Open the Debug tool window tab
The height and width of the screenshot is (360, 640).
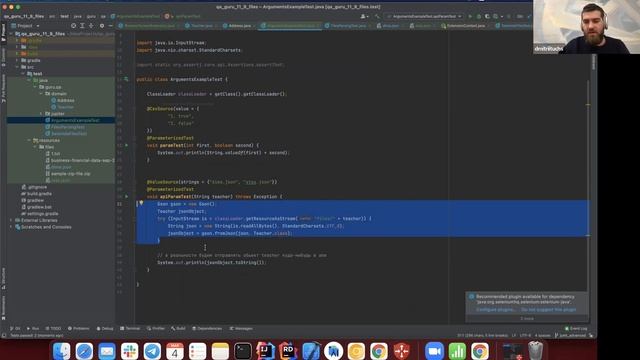(105, 328)
